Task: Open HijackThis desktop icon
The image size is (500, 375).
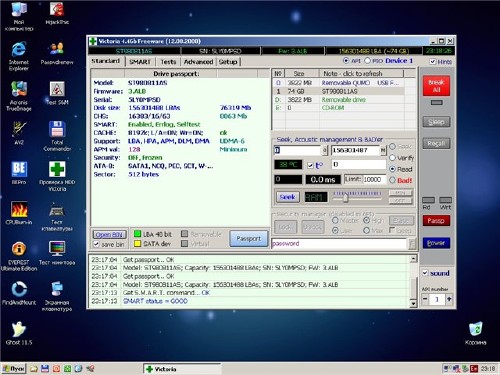Action: (x=57, y=13)
